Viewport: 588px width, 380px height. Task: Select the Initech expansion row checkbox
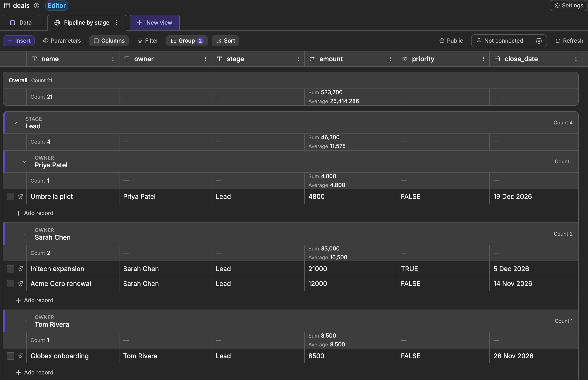click(x=11, y=269)
